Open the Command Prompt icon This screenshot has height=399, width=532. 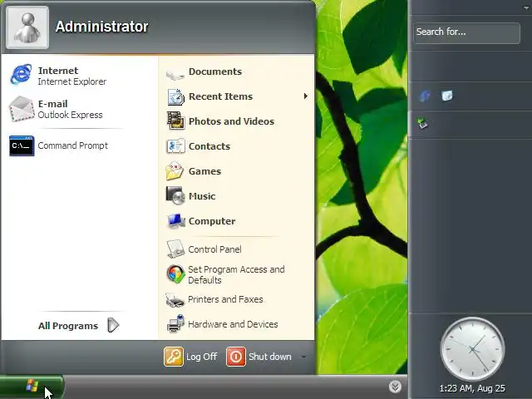(x=22, y=146)
